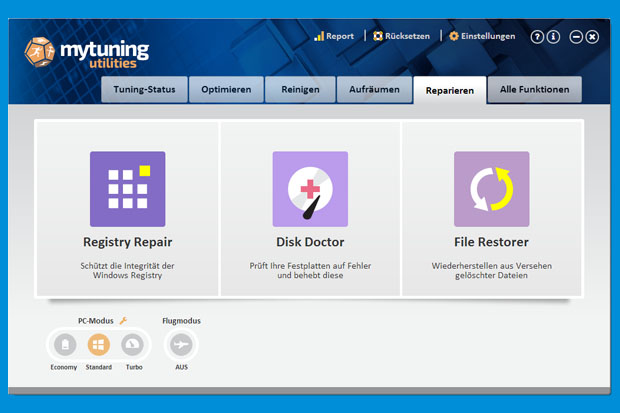The height and width of the screenshot is (413, 620).
Task: Select the Aufräumen tab
Action: click(374, 89)
